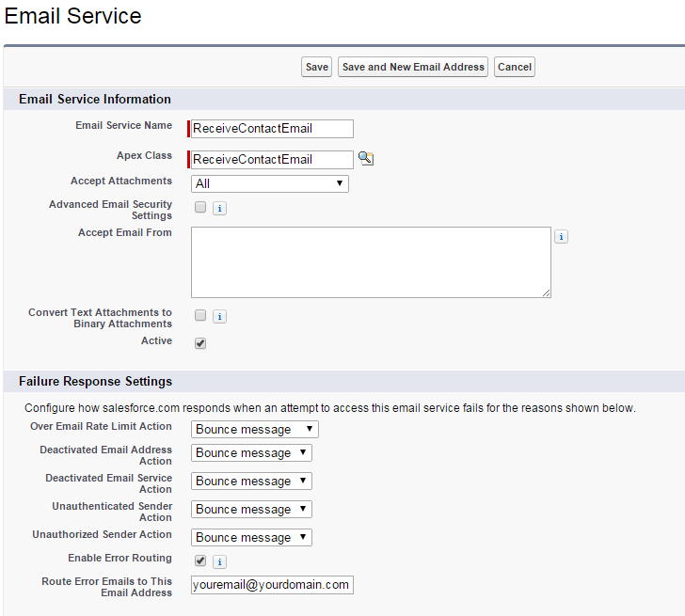685x616 pixels.
Task: Open Deactivated Email Address Action dropdown
Action: coord(251,452)
